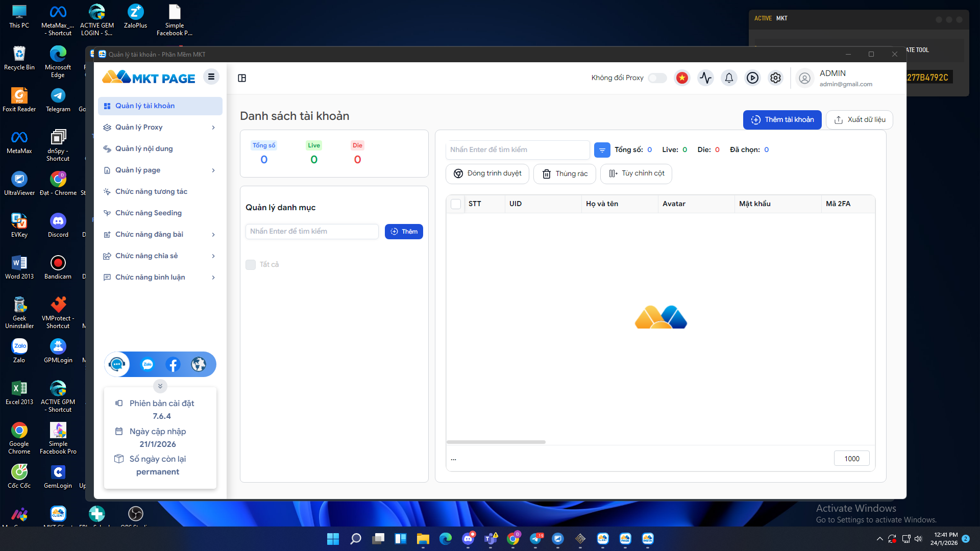Image resolution: width=980 pixels, height=551 pixels.
Task: Open Chức năng tương tác menu item
Action: 160,192
